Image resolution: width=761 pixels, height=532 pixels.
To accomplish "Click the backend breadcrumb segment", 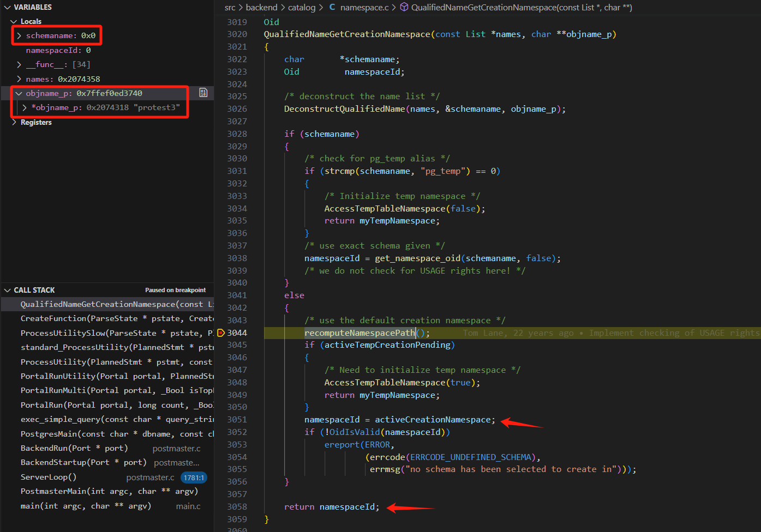I will click(261, 7).
